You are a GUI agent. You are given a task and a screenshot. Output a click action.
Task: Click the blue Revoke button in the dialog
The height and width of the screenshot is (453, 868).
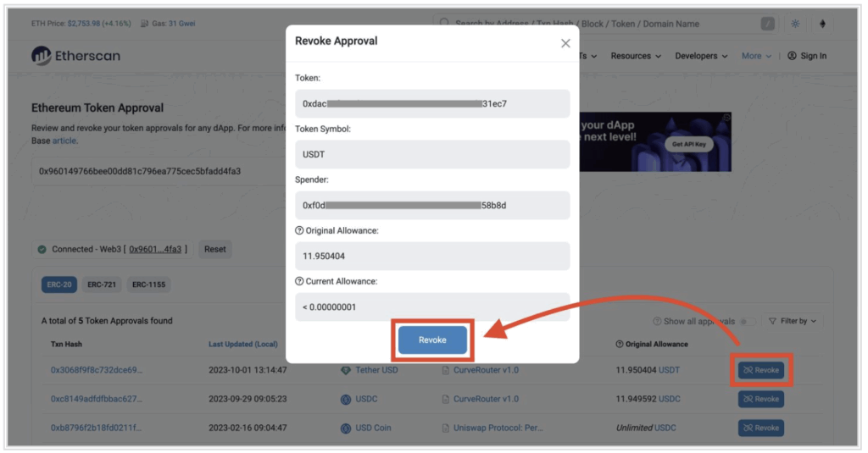pyautogui.click(x=431, y=340)
